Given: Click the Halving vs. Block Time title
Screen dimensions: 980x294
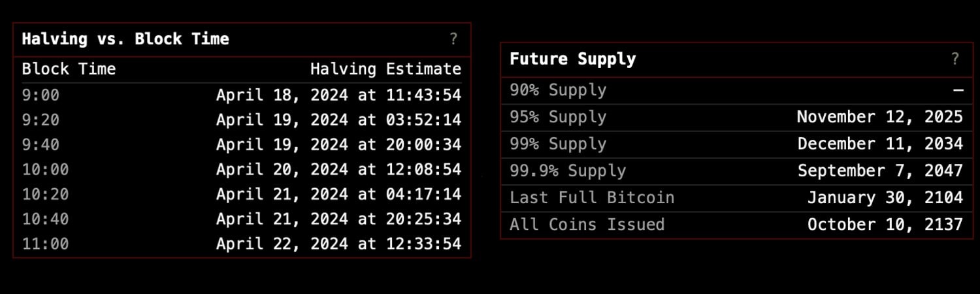Looking at the screenshot, I should (x=125, y=39).
